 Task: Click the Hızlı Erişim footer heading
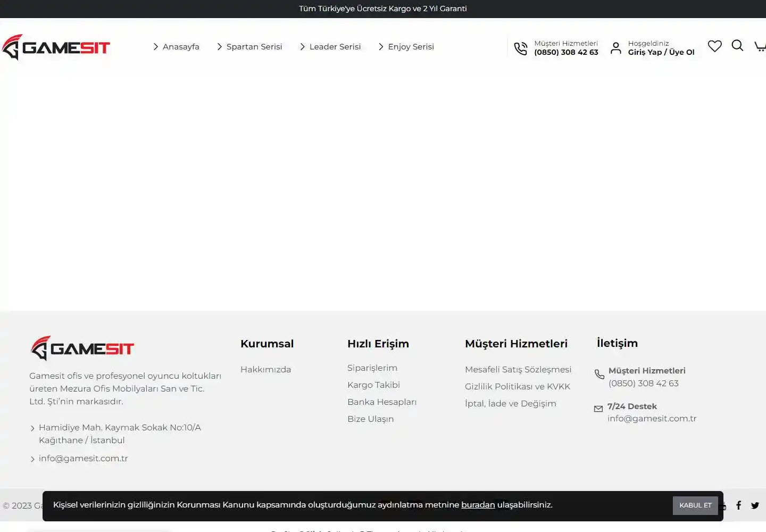[378, 344]
